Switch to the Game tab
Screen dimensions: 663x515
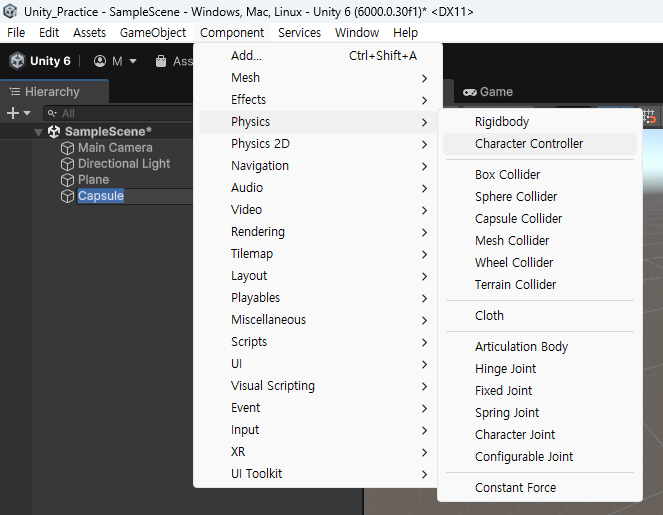coord(488,92)
